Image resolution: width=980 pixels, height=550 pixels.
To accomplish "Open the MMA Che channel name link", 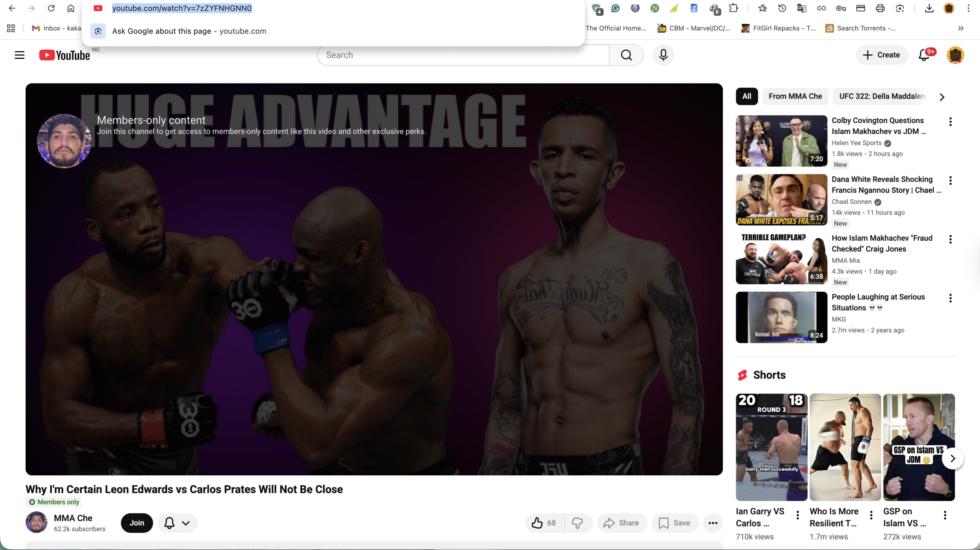I will click(x=73, y=518).
